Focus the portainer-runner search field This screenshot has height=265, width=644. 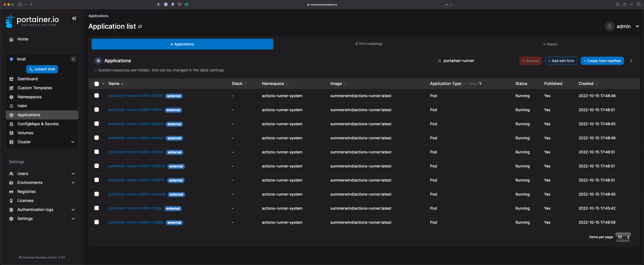474,61
